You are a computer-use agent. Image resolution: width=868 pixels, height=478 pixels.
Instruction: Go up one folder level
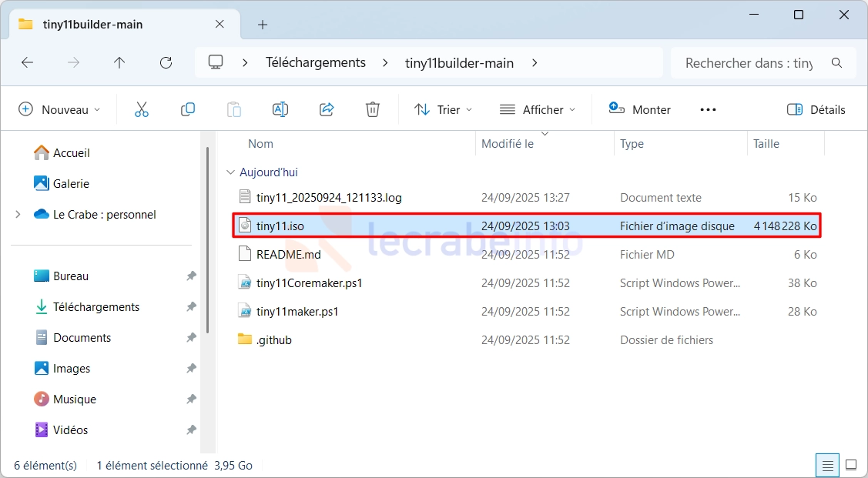tap(119, 62)
